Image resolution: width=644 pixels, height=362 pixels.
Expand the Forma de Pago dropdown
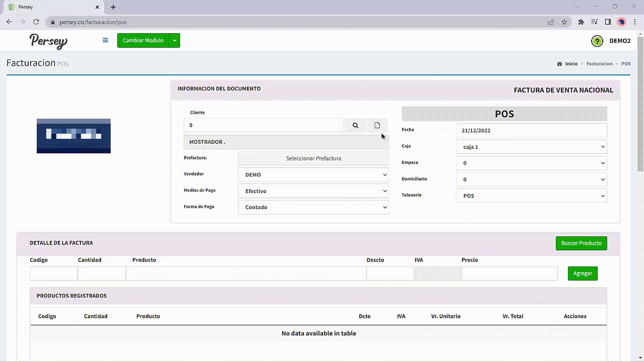[x=313, y=207]
